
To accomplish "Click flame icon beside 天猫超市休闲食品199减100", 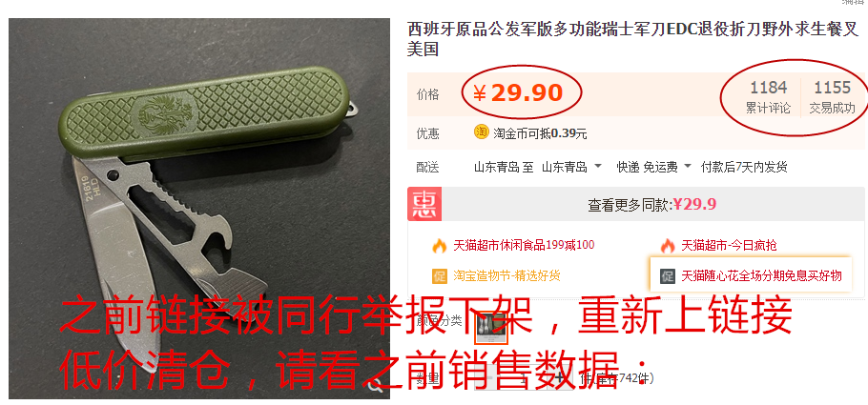I will click(x=440, y=245).
